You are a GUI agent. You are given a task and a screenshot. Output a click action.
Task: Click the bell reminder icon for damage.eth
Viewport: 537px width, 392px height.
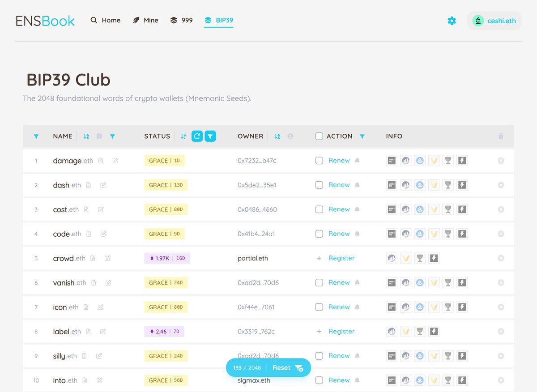click(x=357, y=161)
